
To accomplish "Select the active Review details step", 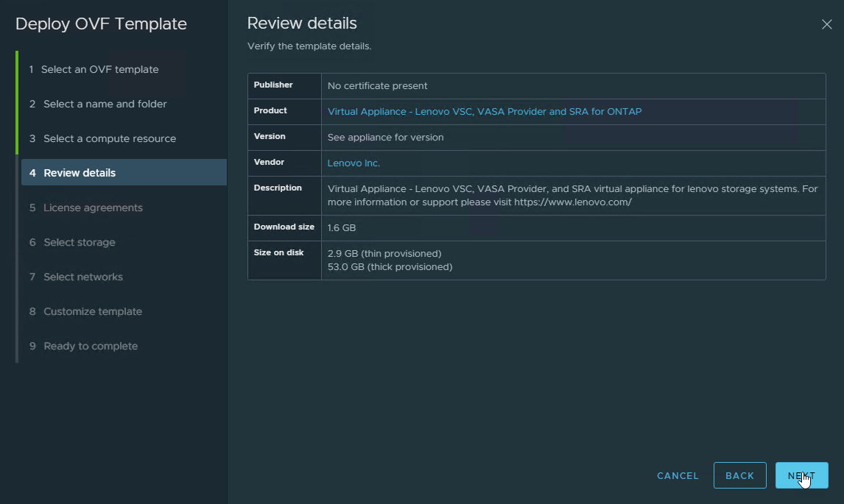I will point(80,173).
